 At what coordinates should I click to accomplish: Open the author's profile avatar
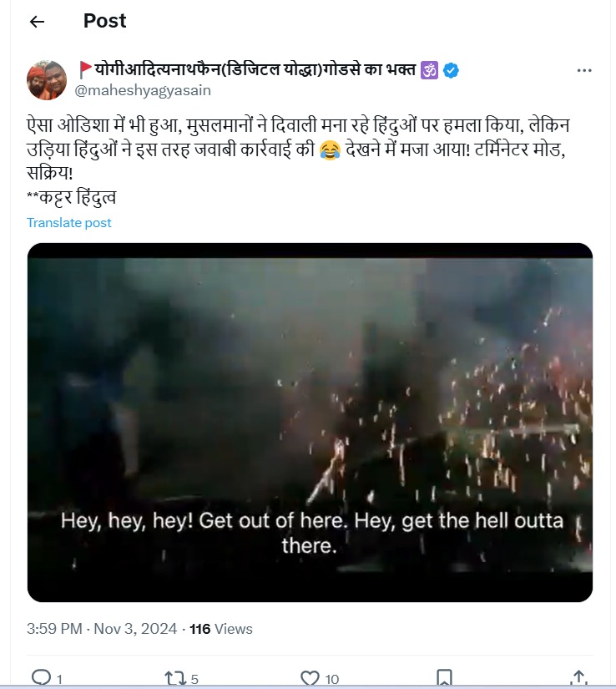click(x=48, y=79)
